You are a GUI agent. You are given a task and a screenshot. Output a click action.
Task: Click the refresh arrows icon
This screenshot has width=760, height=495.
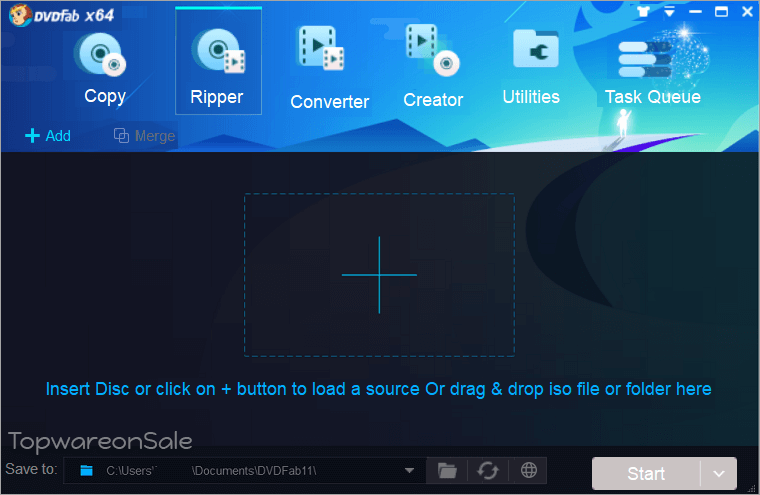488,470
